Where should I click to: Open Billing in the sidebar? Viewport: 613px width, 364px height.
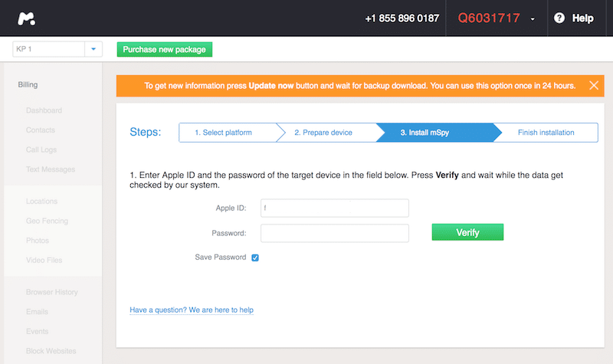pos(28,84)
